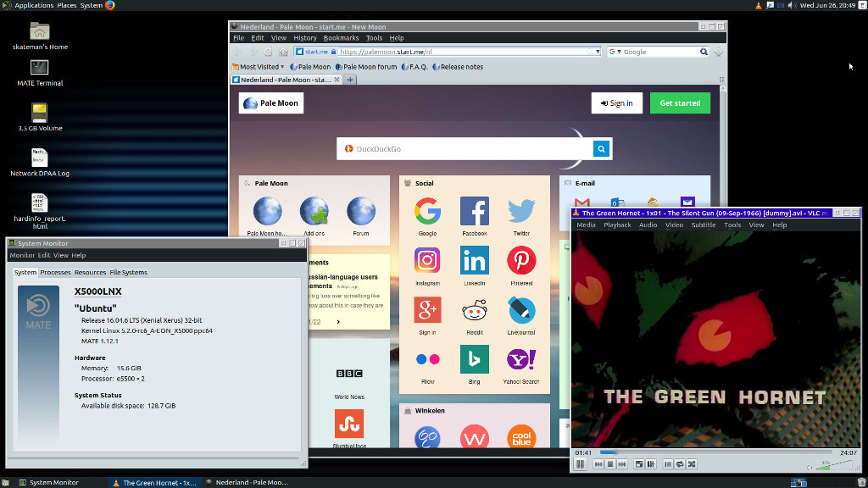This screenshot has height=488, width=868.
Task: Click the VLC playback seek slider
Action: pyautogui.click(x=716, y=452)
